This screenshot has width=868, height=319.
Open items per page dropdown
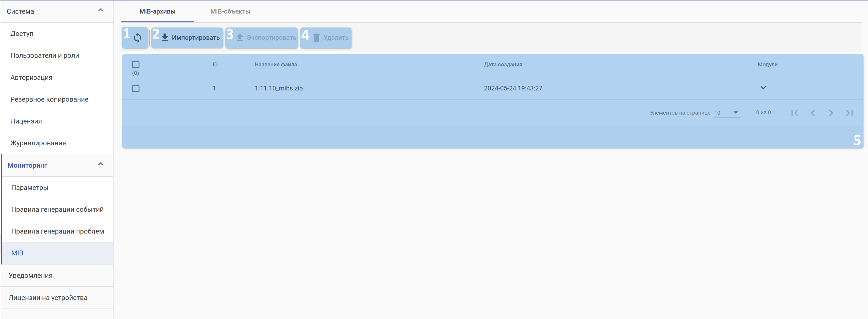[x=726, y=113]
